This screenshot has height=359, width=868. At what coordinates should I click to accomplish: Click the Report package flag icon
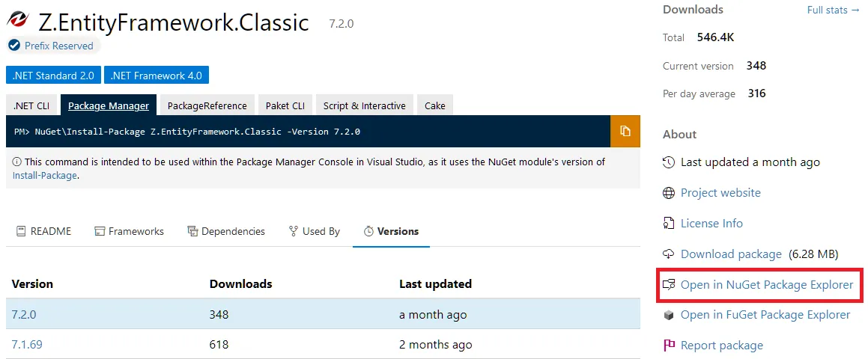pos(669,346)
